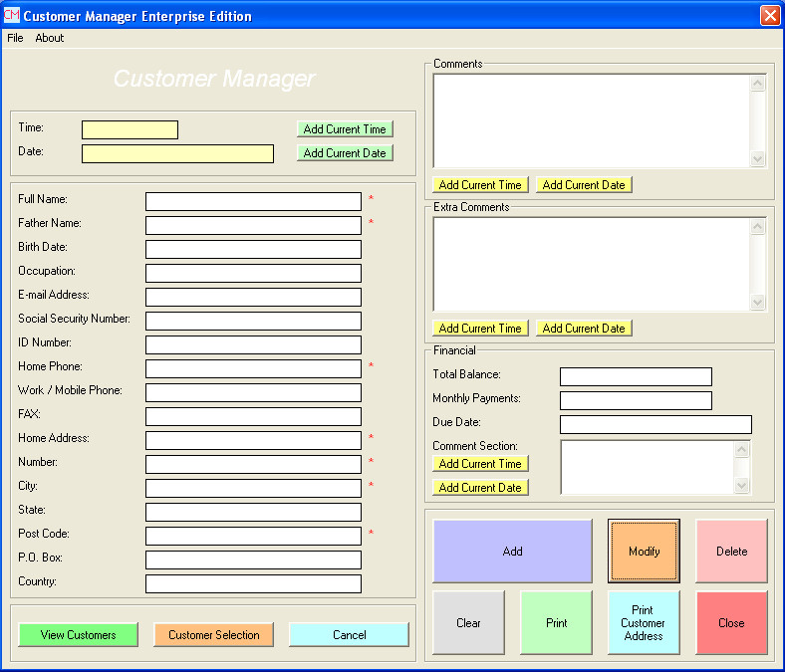Click Print Customer Address button

coord(643,623)
